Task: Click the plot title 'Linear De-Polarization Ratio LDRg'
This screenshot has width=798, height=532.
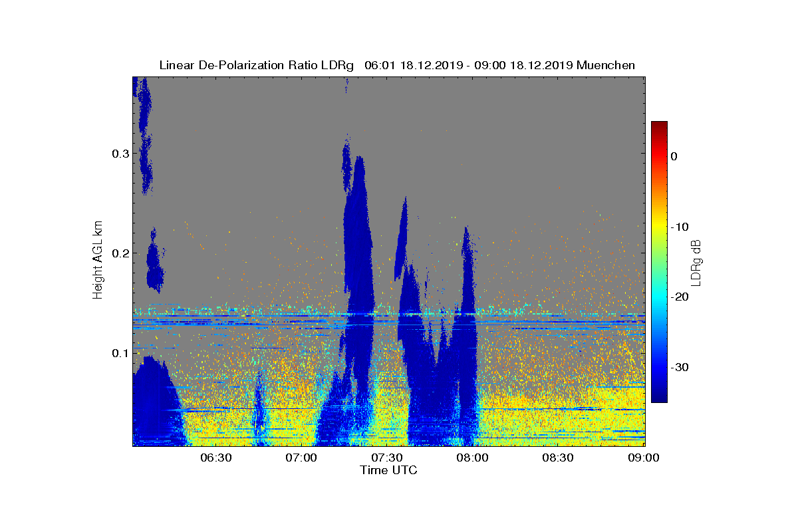Action: pos(256,65)
